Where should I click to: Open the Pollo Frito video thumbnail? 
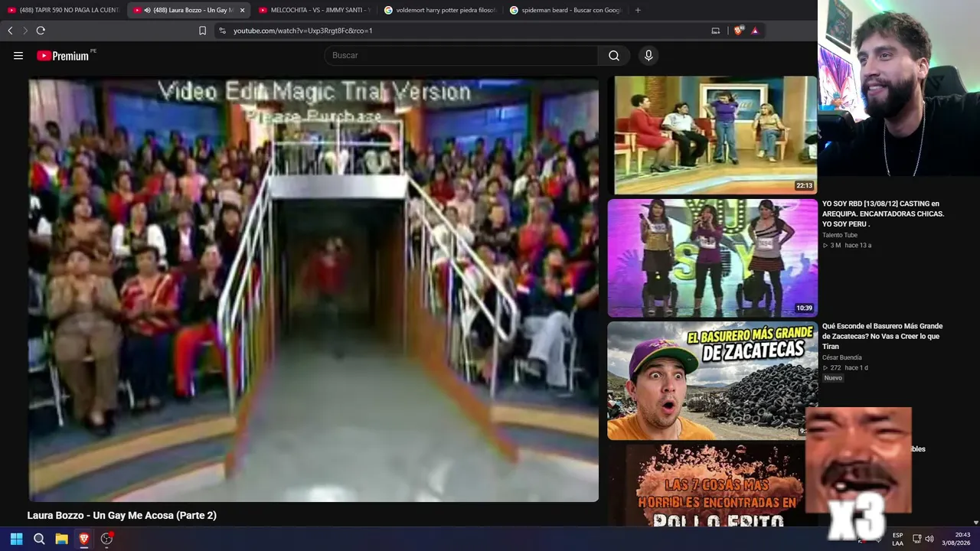[707, 485]
